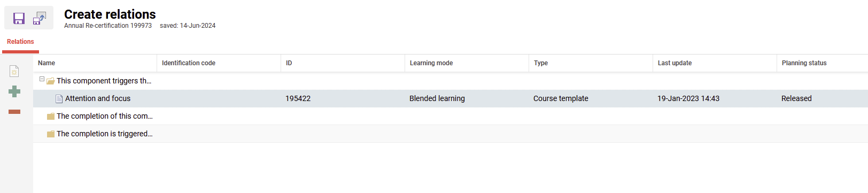Click the green plus add relation icon
Screen dimensions: 868x193
(14, 91)
